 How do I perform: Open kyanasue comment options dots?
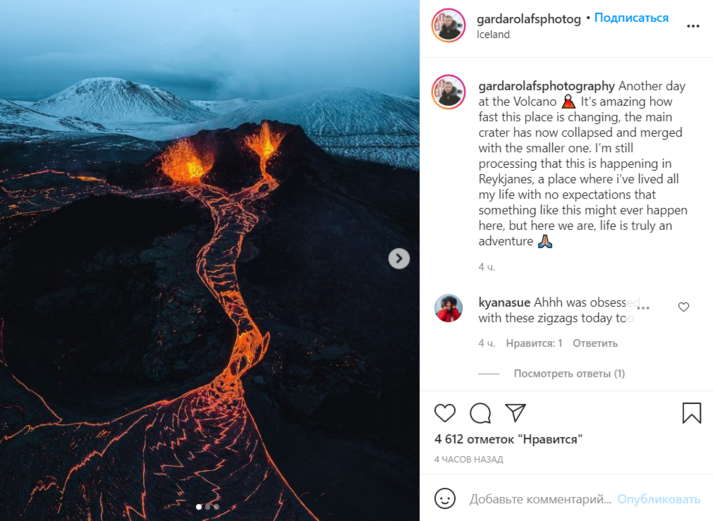coord(643,308)
